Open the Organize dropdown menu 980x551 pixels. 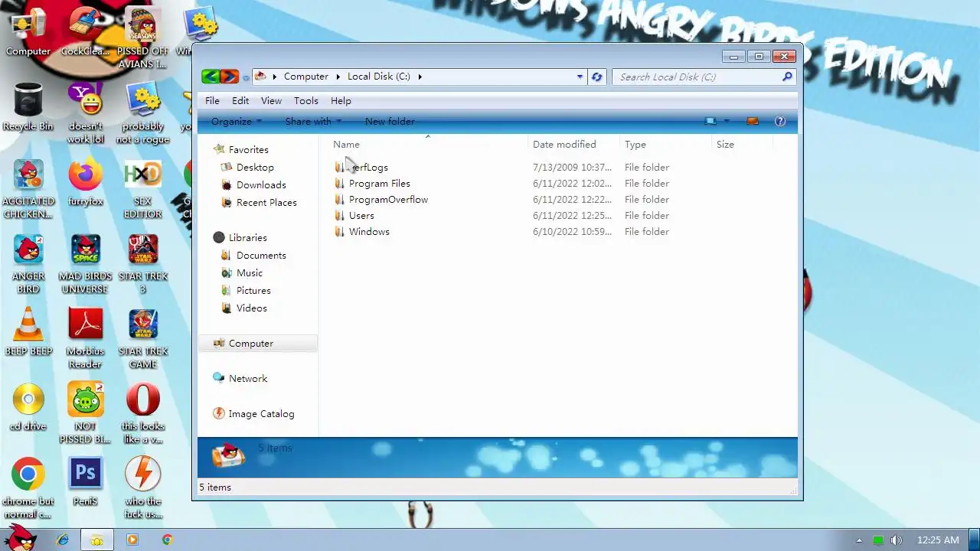point(237,121)
